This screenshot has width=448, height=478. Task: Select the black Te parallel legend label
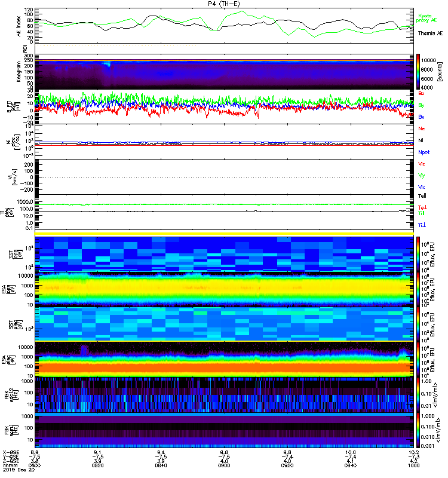[422, 196]
